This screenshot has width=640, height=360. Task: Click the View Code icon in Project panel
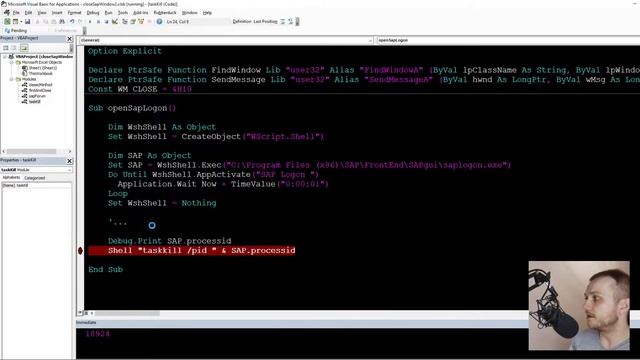(x=6, y=48)
